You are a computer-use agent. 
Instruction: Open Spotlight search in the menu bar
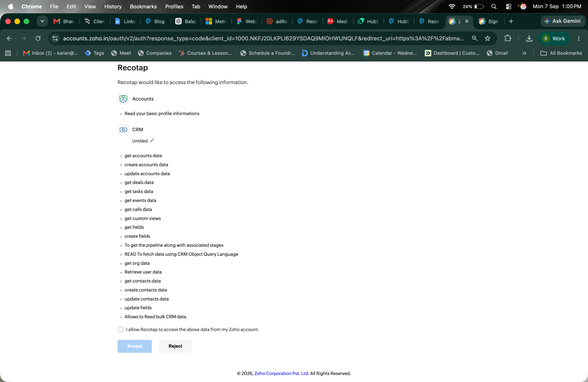(494, 6)
